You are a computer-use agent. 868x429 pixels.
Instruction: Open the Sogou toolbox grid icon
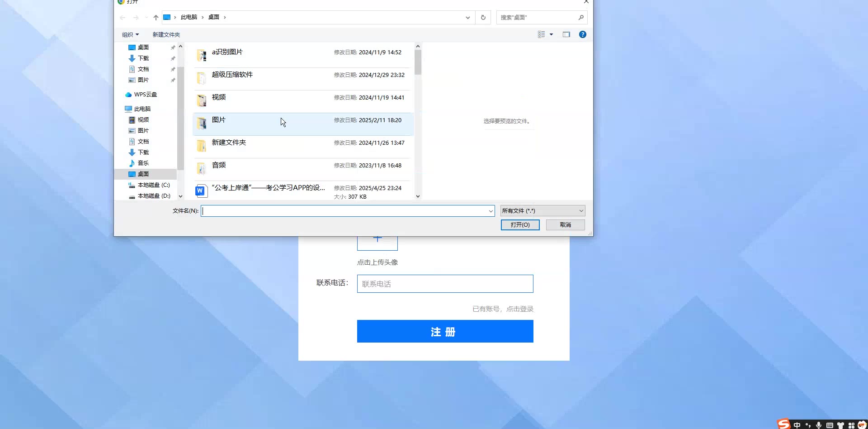851,425
